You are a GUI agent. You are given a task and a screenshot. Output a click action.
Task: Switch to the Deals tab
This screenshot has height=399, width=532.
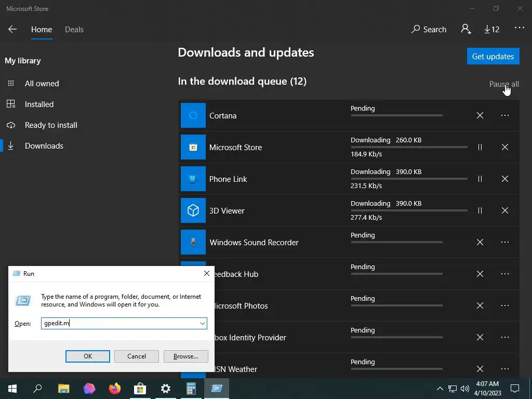point(74,30)
